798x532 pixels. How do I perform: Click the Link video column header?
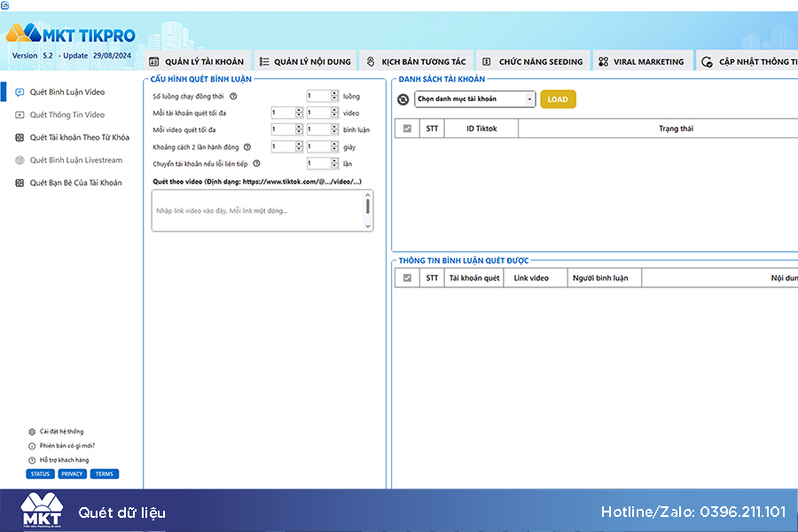(536, 278)
